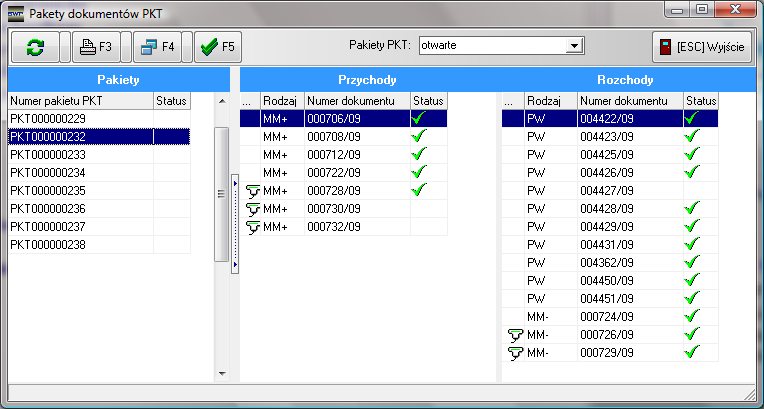Click the funnel icon beside document 000730/09

click(x=251, y=208)
